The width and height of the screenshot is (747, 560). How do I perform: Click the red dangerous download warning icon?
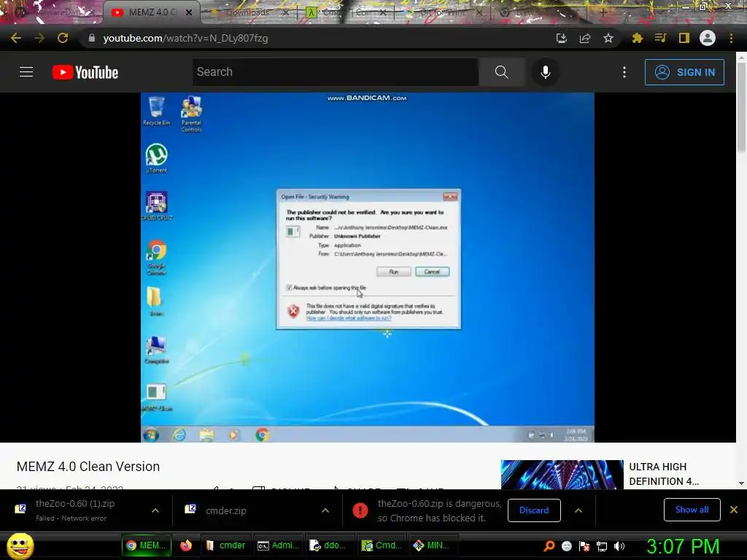pyautogui.click(x=360, y=510)
